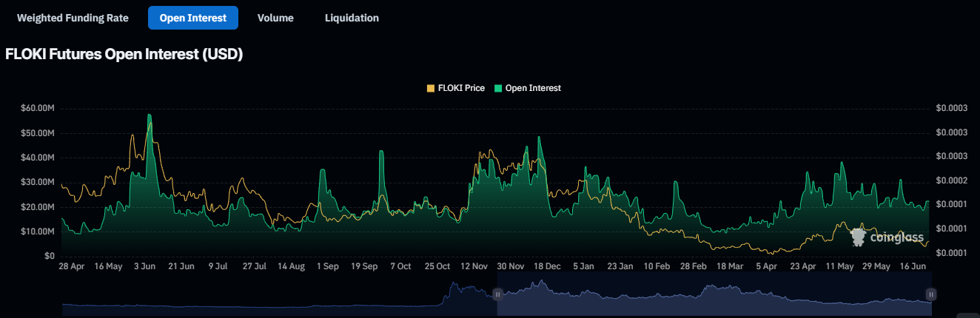Click the $20.00M axis label
Screen dimensions: 980x318
38,207
